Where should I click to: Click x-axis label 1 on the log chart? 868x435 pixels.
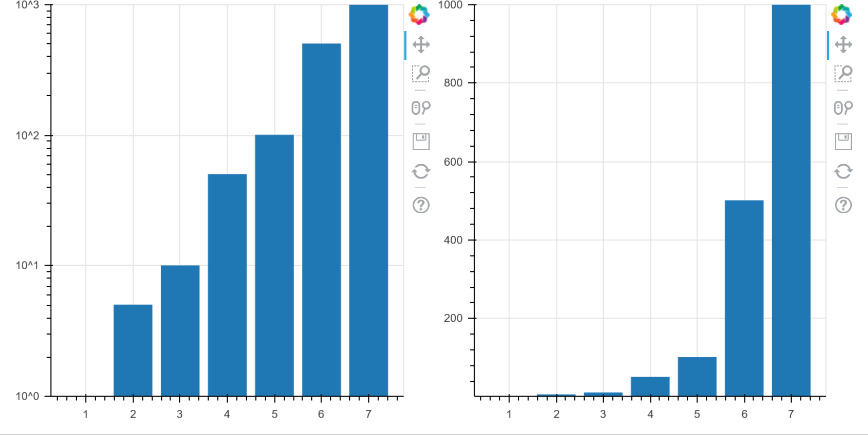[86, 414]
